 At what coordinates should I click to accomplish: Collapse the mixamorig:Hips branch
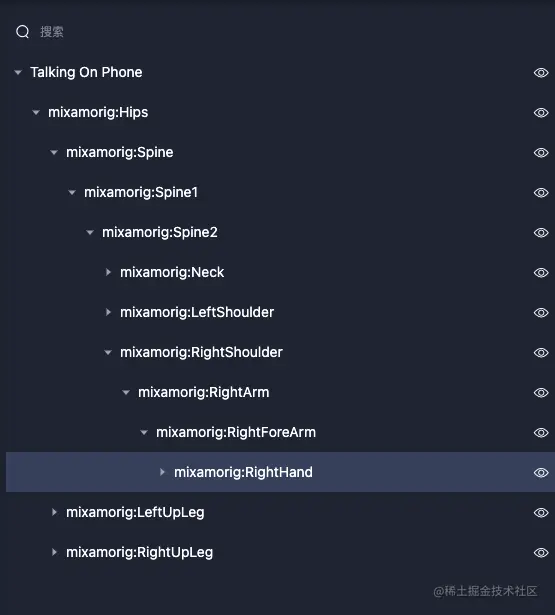pyautogui.click(x=36, y=113)
